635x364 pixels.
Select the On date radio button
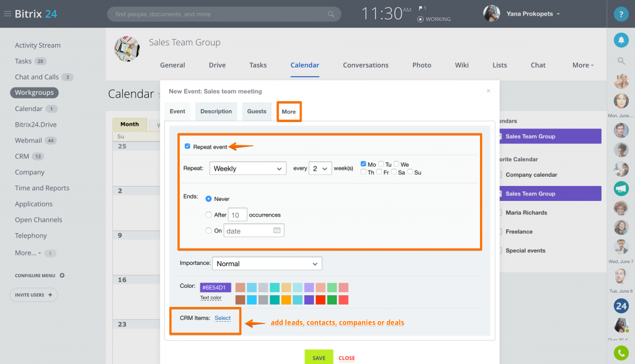point(208,231)
